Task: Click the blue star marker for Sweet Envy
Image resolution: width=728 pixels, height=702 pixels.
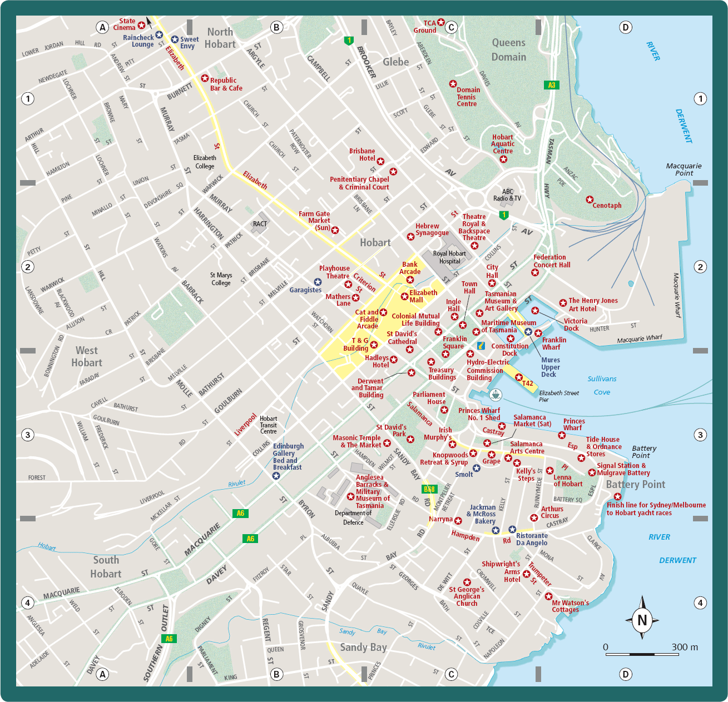Action: click(x=175, y=39)
